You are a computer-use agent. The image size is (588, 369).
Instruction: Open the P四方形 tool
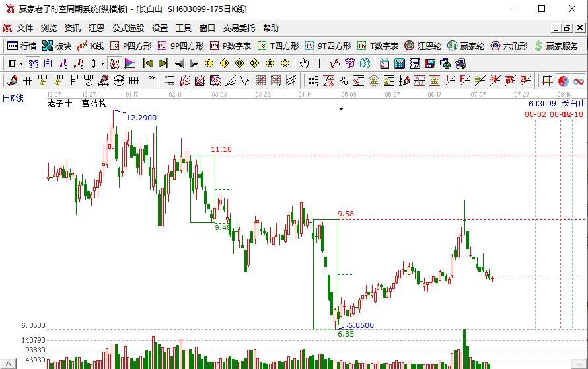(x=131, y=46)
